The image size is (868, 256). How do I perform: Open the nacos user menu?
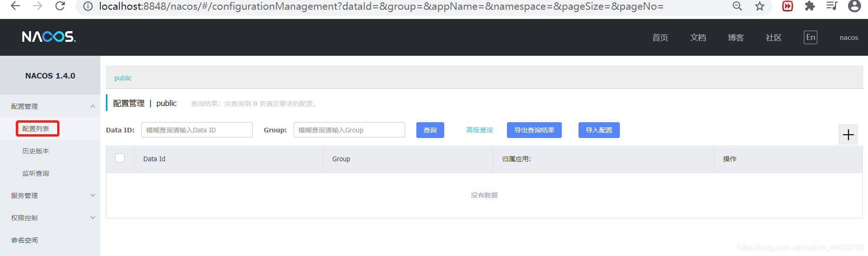[x=848, y=38]
